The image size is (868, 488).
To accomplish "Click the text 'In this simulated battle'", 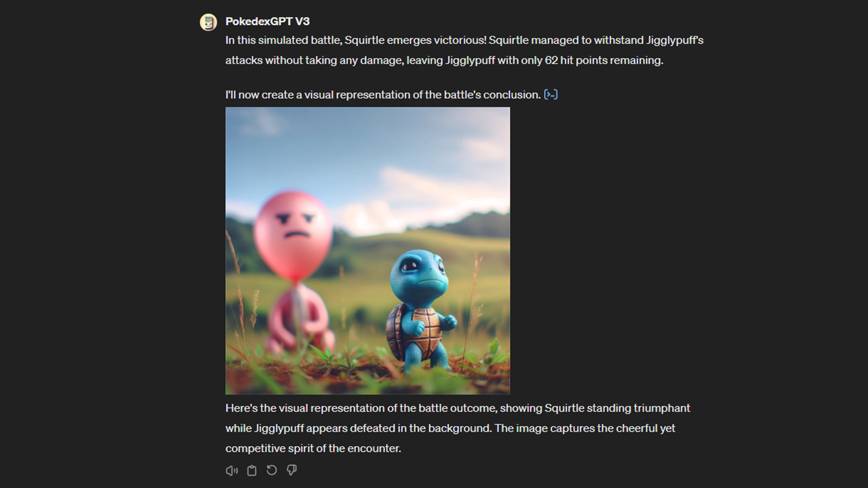I will 283,40.
